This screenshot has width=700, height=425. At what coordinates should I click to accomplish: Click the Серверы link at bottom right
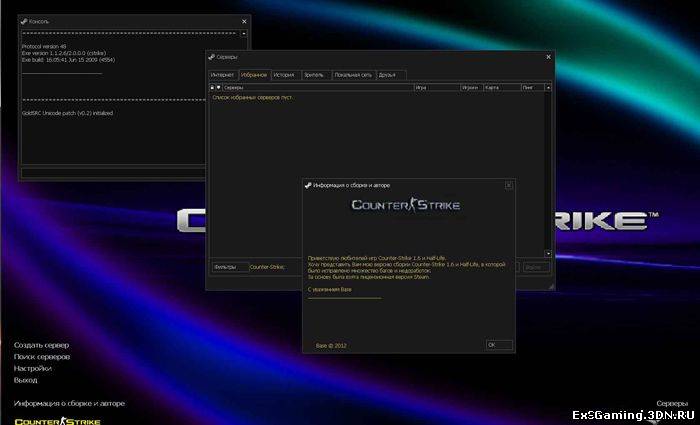tap(672, 403)
